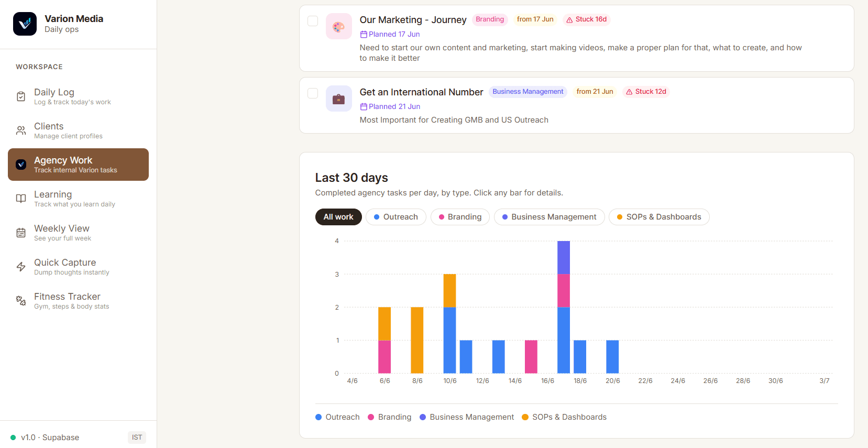Click calendar icon next to Planned 21 Jun
Viewport: 868px width, 448px height.
364,107
